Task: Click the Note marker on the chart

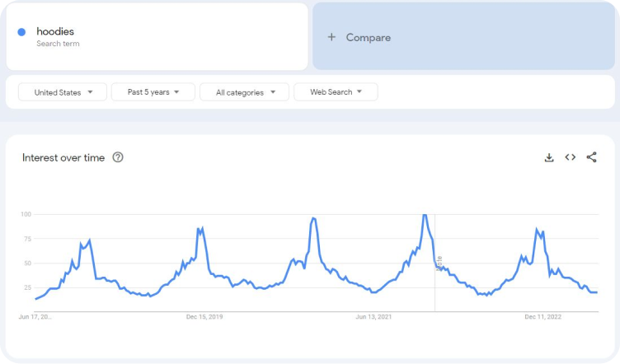Action: coord(439,264)
